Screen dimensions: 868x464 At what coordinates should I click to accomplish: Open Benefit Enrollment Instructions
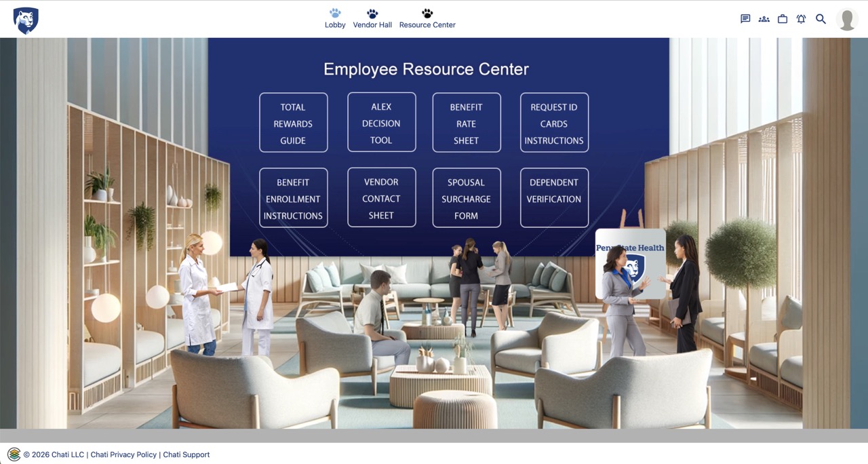293,198
